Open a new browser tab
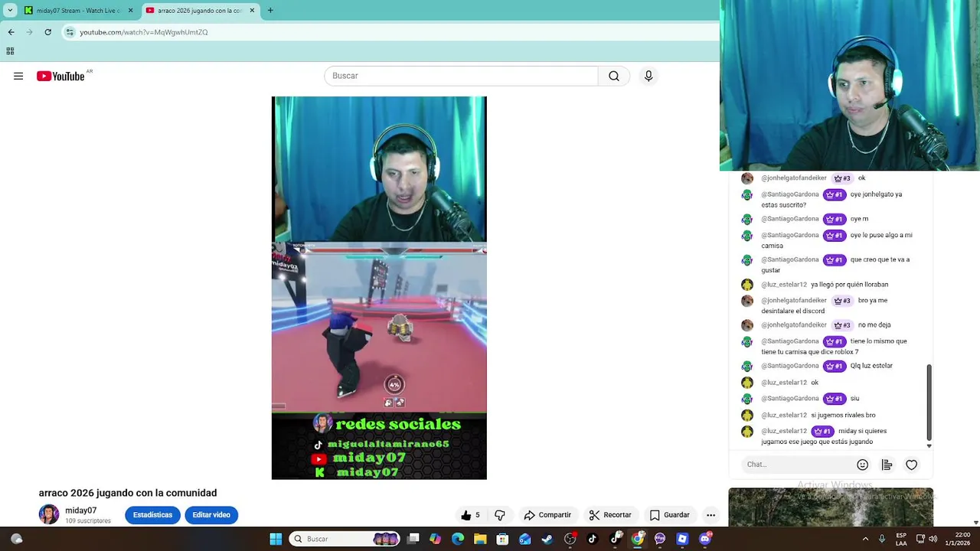The image size is (980, 551). pos(270,10)
